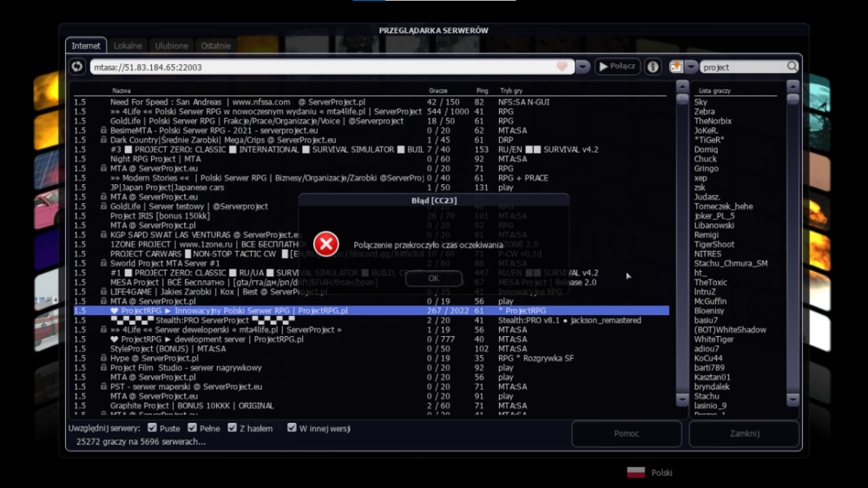Select the StyleProject (BONUS) | MTA:SA server

click(371, 348)
